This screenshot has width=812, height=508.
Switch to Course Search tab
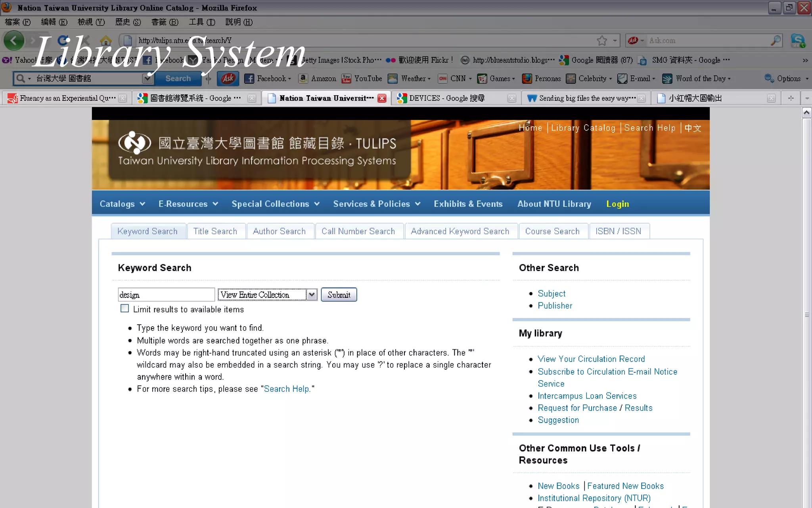pyautogui.click(x=552, y=231)
